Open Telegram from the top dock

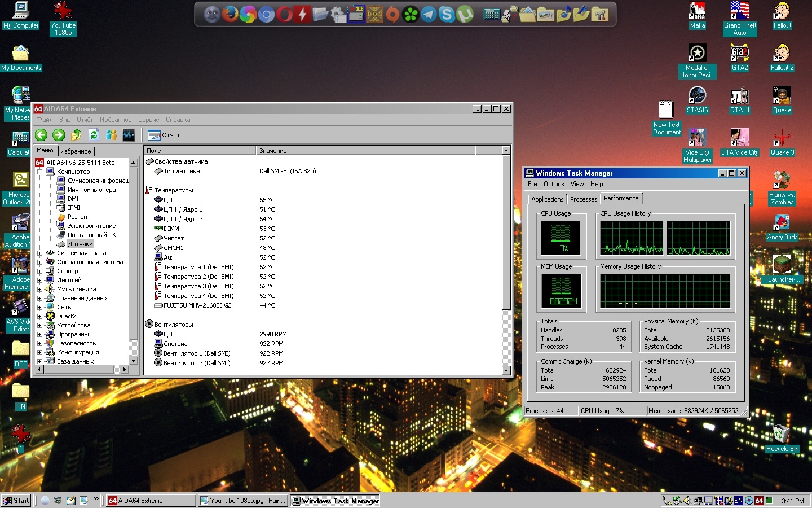(x=429, y=14)
